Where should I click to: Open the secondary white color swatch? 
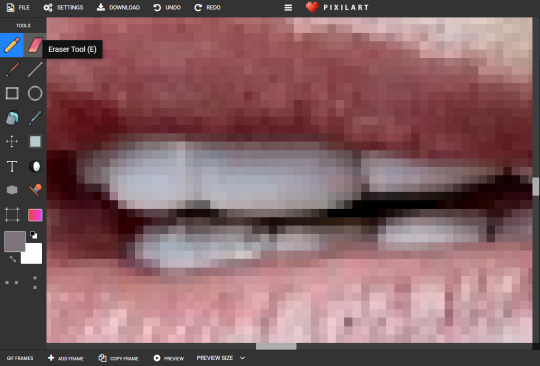click(32, 253)
